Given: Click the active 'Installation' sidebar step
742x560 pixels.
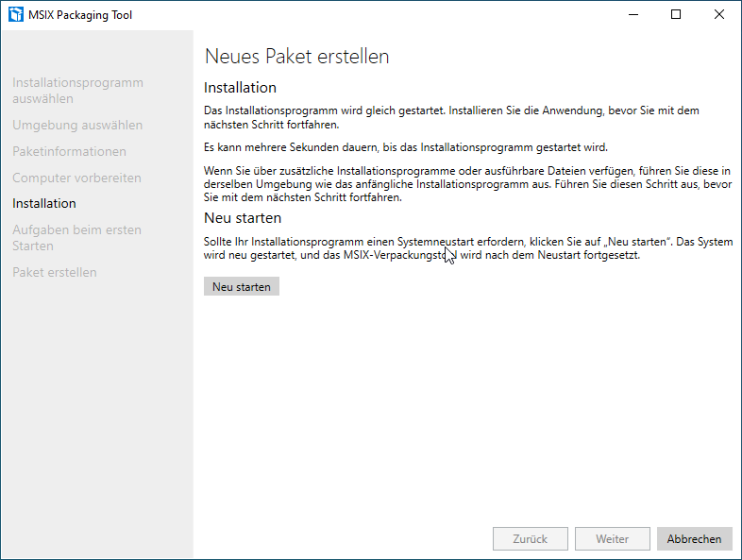Looking at the screenshot, I should (44, 204).
